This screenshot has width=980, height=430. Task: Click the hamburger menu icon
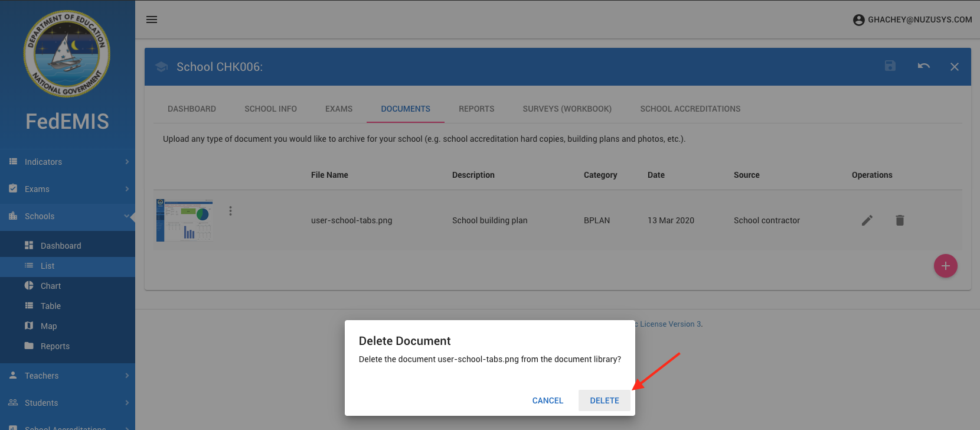point(152,19)
